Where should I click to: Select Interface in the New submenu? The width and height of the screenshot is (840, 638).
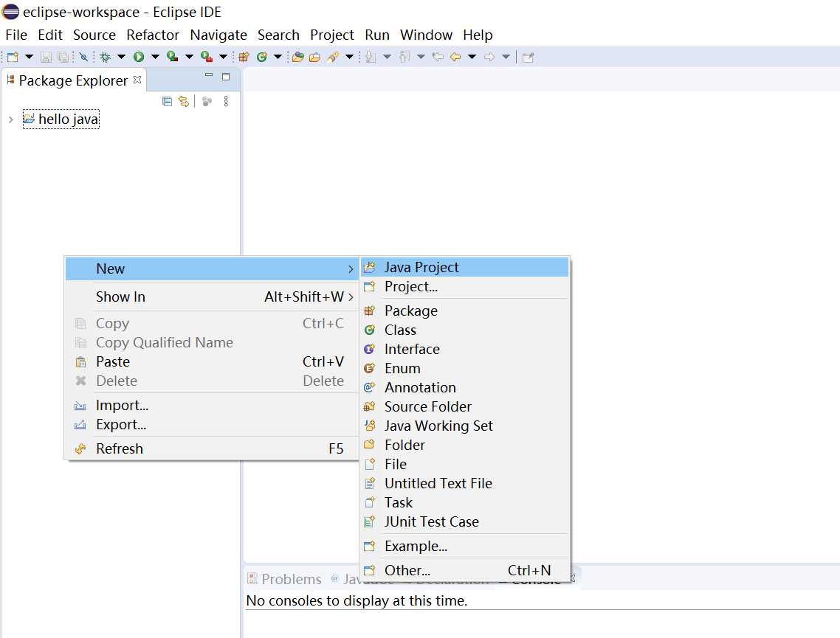pos(464,349)
